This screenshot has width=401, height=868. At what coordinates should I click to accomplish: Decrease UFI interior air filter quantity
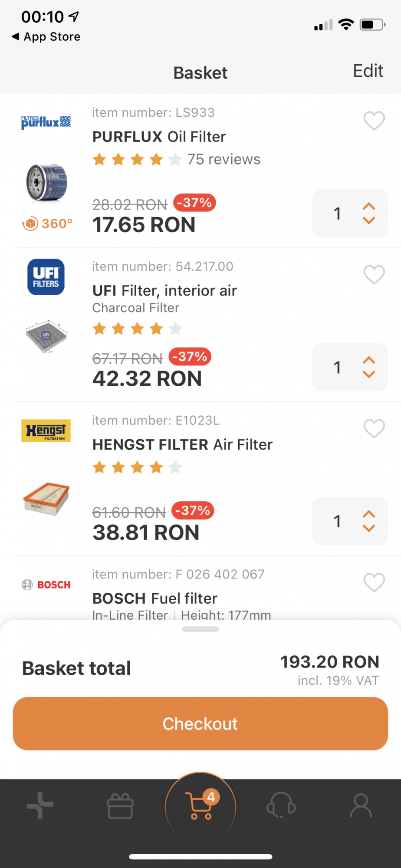click(x=369, y=375)
